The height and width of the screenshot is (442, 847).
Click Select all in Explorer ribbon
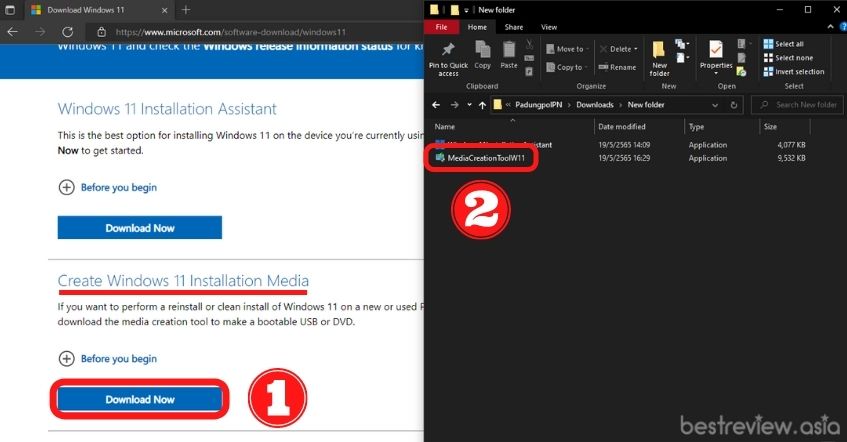click(x=783, y=44)
